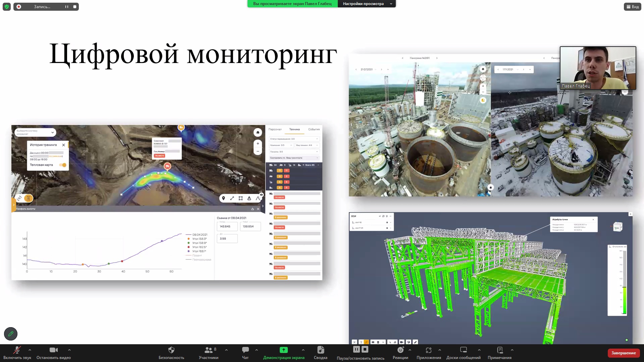
Task: Expand options arrow beside Приложения
Action: [440, 350]
